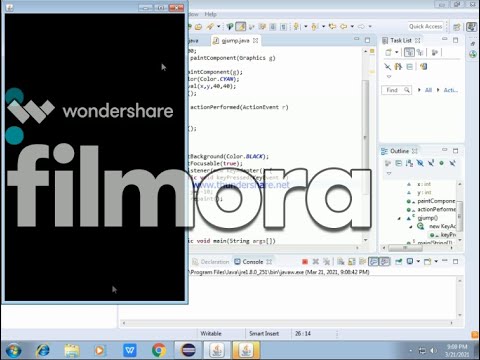
Task: Click Display Selected Console icon
Action: (x=410, y=262)
